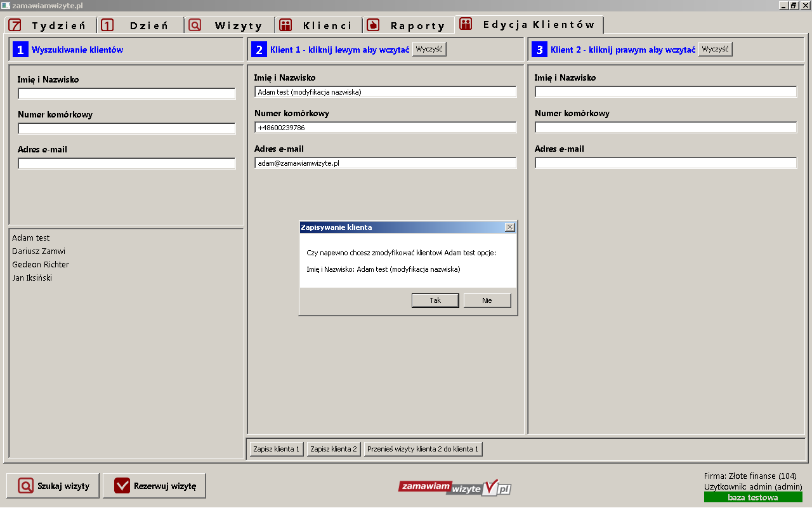
Task: Click the magnifier icon on Szukaj wizyty
Action: point(26,486)
